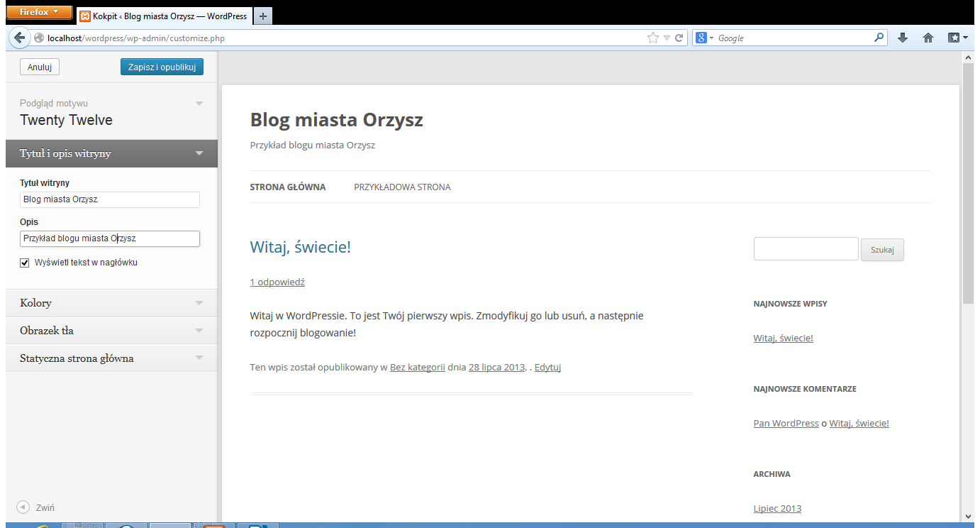Image resolution: width=980 pixels, height=528 pixels.
Task: Open Witaj, świecie! under Najnowsze wpisy
Action: click(x=783, y=338)
